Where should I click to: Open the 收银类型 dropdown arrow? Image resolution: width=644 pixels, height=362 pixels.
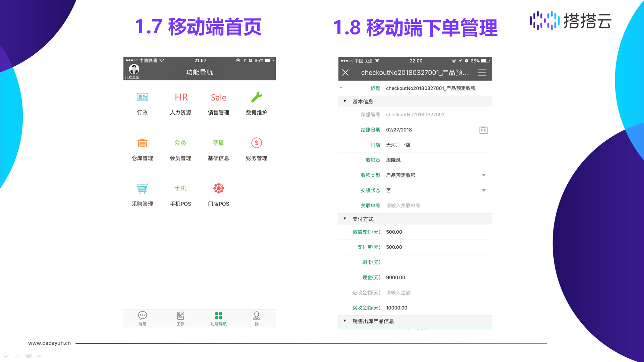(483, 175)
